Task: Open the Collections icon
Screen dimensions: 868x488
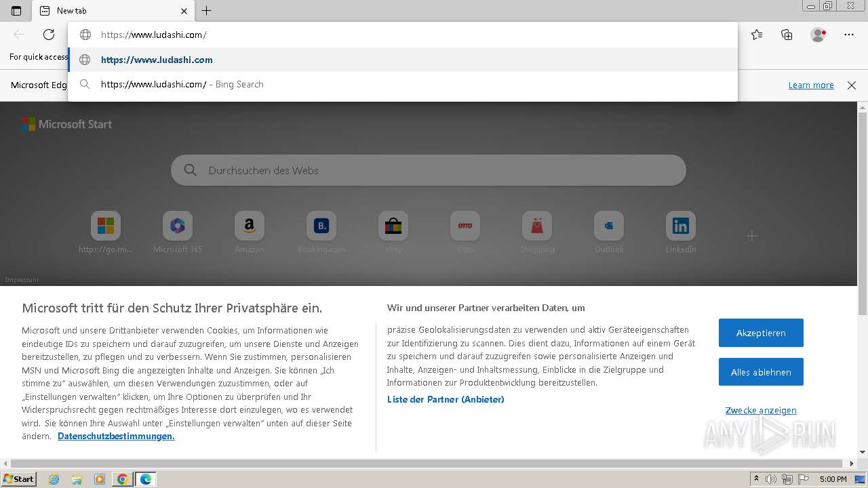Action: coord(787,35)
